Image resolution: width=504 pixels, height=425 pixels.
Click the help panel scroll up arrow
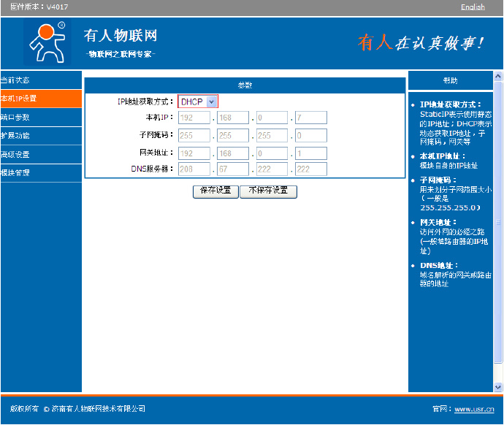[x=498, y=76]
